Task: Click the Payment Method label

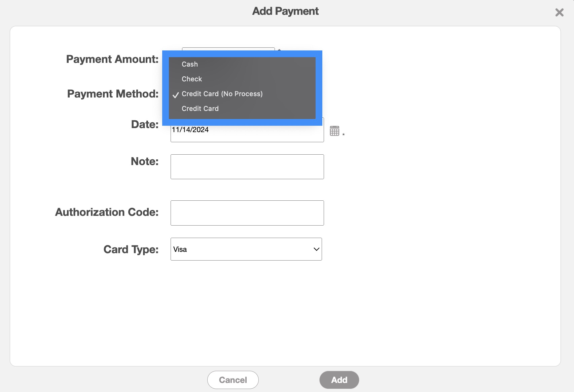Action: coord(113,94)
